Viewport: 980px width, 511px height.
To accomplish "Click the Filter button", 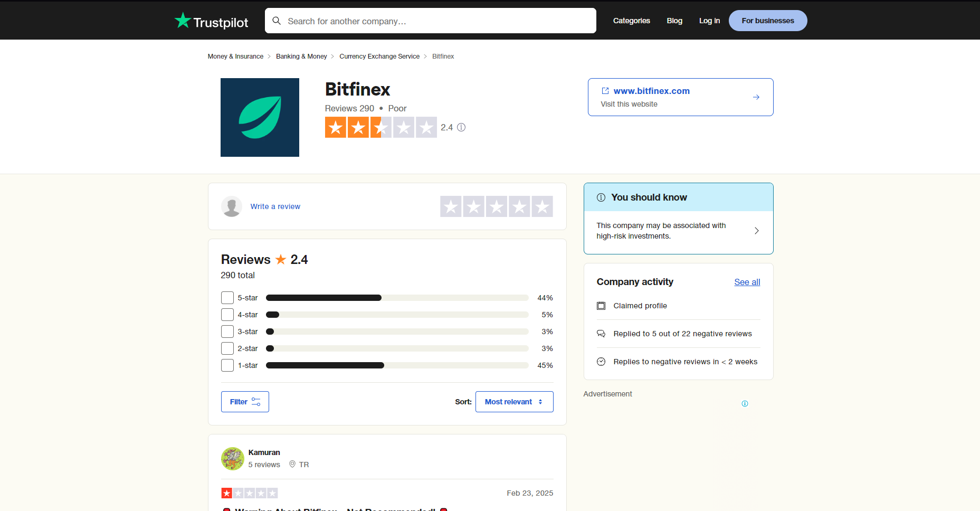I will click(245, 402).
